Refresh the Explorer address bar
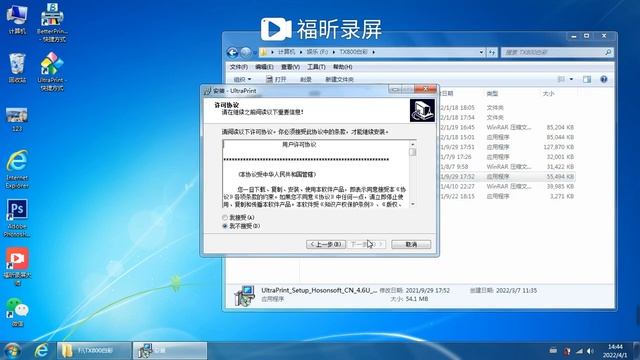This screenshot has height=360, width=640. (x=492, y=52)
